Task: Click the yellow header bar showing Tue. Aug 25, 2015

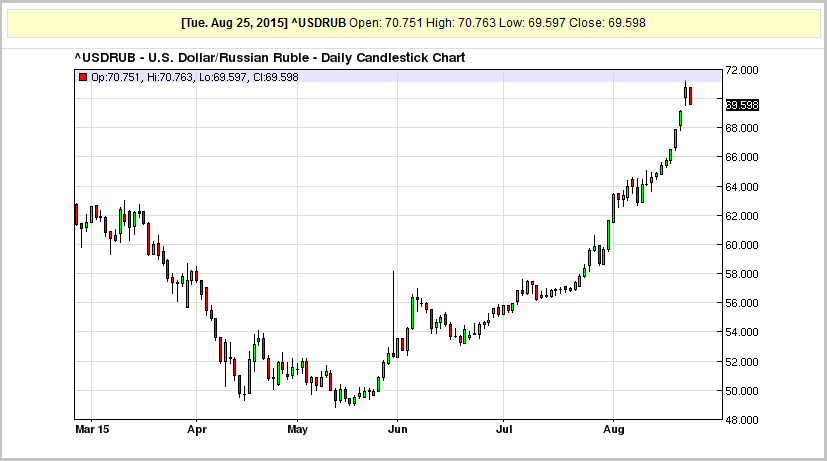Action: tap(414, 23)
